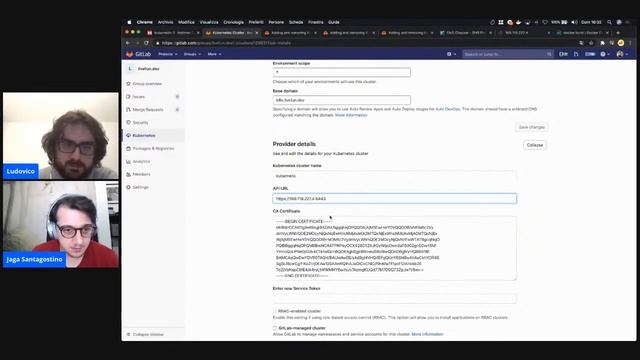Open Chrome extensions puzzle icon
Image resolution: width=640 pixels, height=360 pixels.
click(x=602, y=43)
